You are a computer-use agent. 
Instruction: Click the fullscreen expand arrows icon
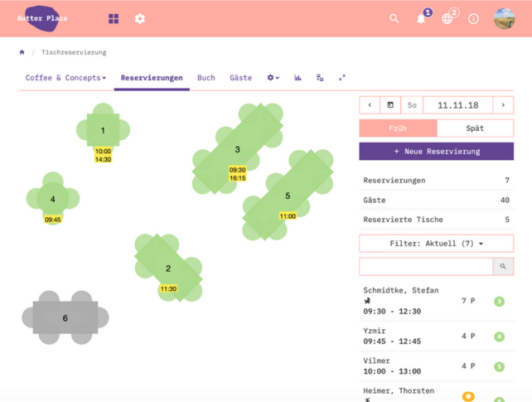341,78
